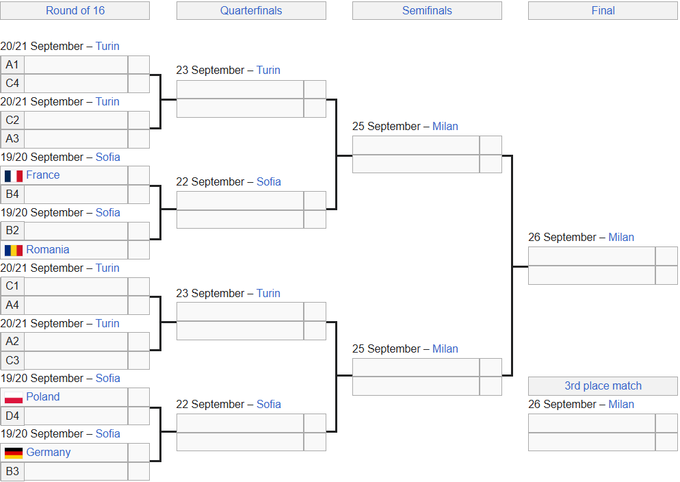Image resolution: width=680 pixels, height=482 pixels.
Task: Click the Semifinals header link
Action: coord(427,10)
